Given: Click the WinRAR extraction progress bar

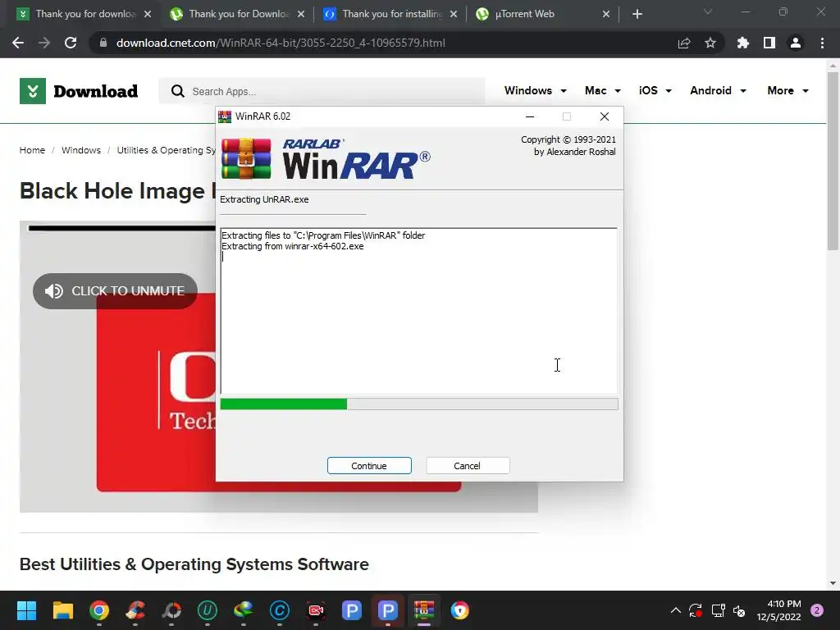Looking at the screenshot, I should pos(419,404).
